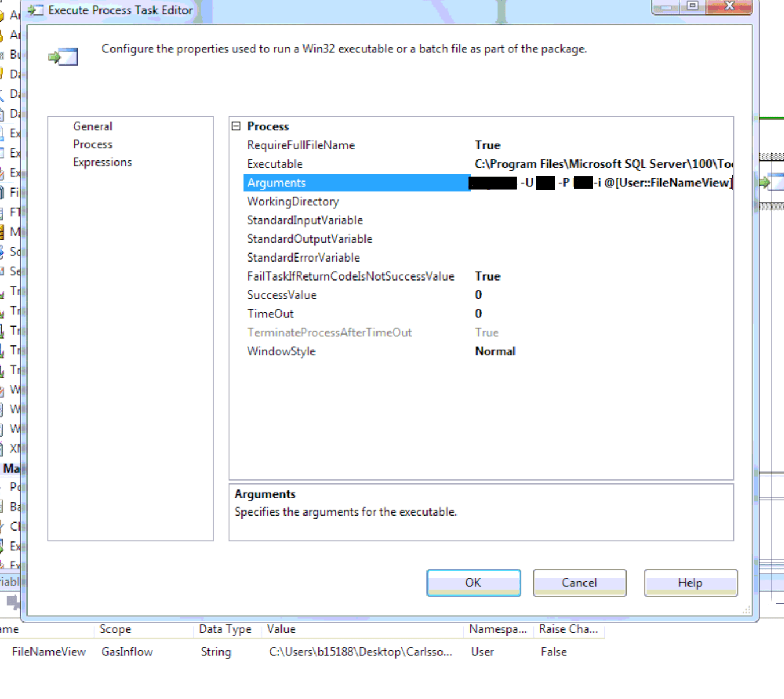This screenshot has width=784, height=699.
Task: Select the highlighted Arguments property
Action: pos(357,183)
